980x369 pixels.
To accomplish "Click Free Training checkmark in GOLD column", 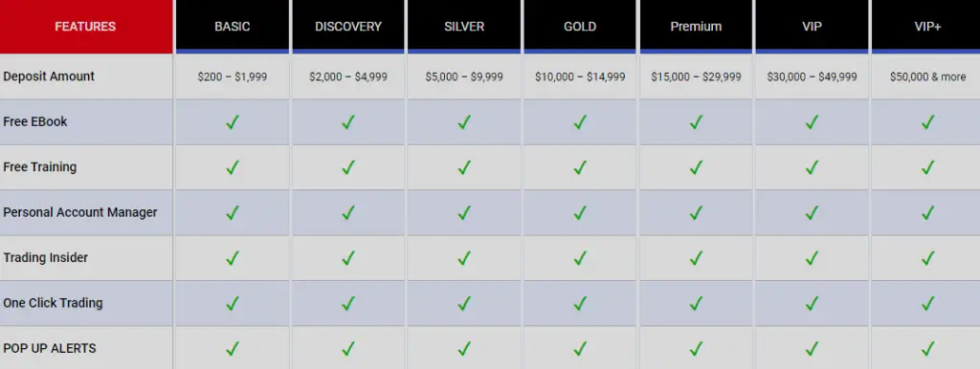I will (580, 167).
